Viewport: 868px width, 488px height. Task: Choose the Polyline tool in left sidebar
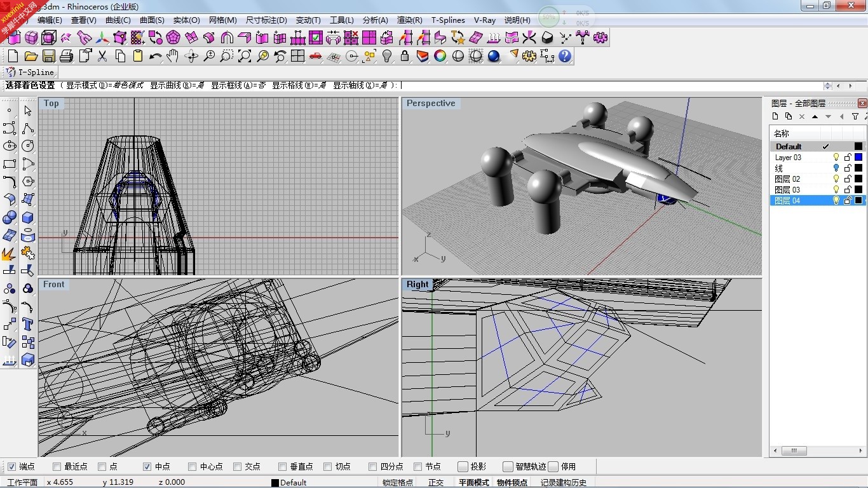pos(27,128)
